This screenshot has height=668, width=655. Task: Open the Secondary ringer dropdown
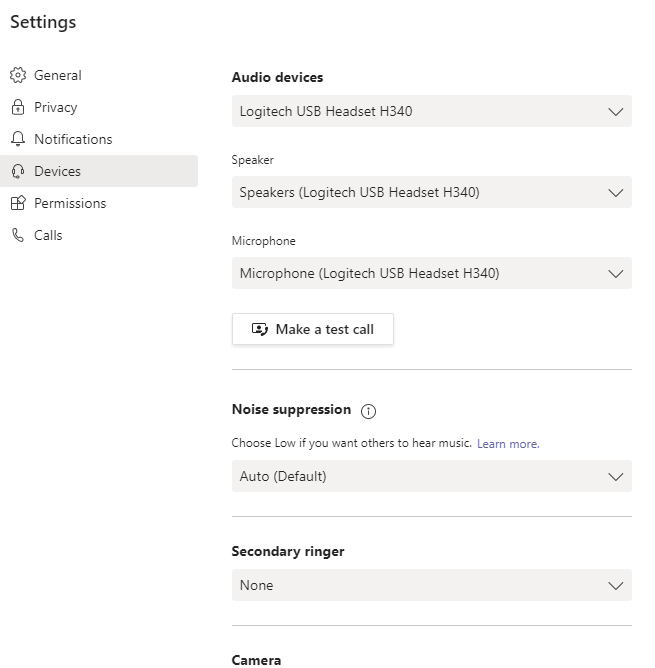[431, 585]
